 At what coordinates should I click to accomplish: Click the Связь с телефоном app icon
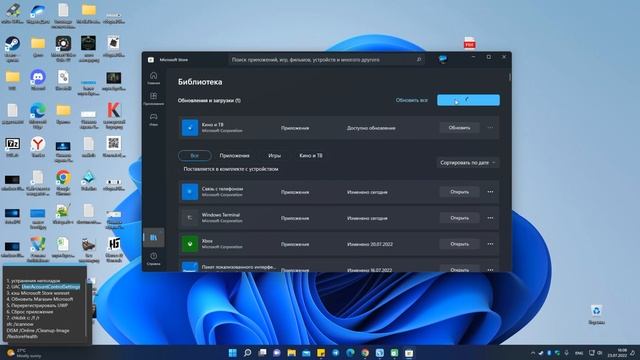(x=190, y=192)
